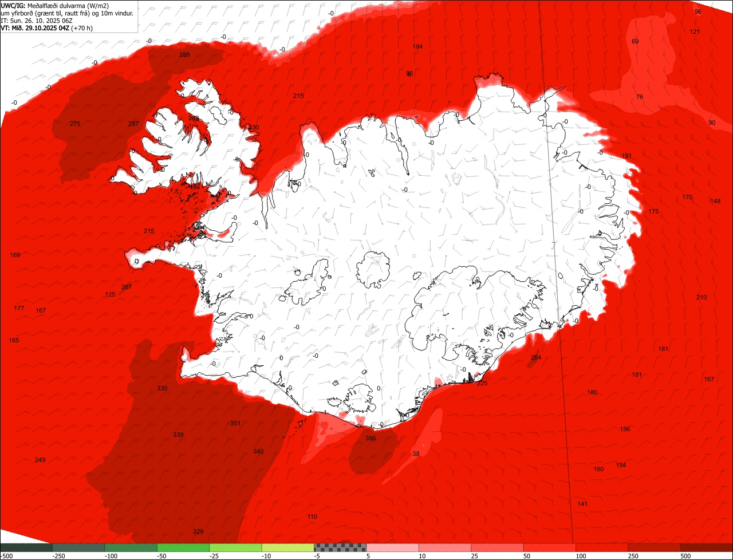This screenshot has height=560, width=733.
Task: Click the legend label -500
Action: point(6,556)
